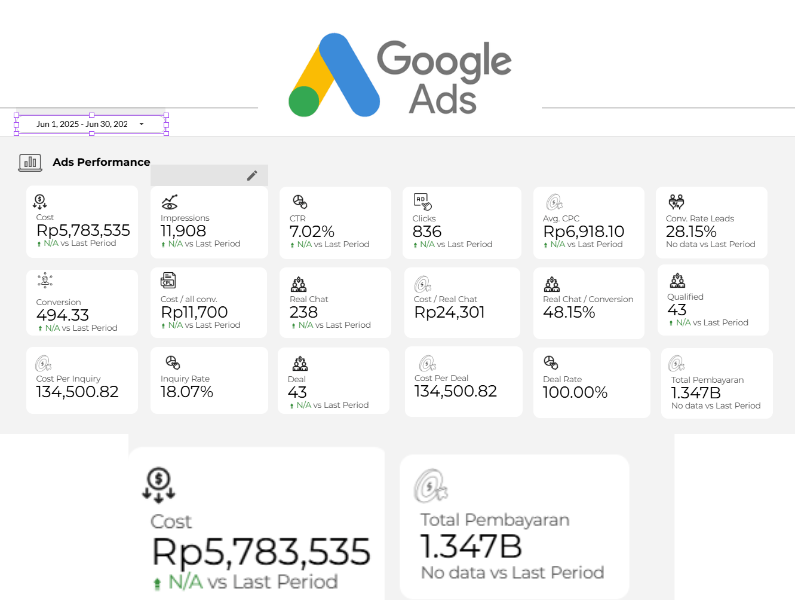Select the 238 Real Chat value

(304, 312)
